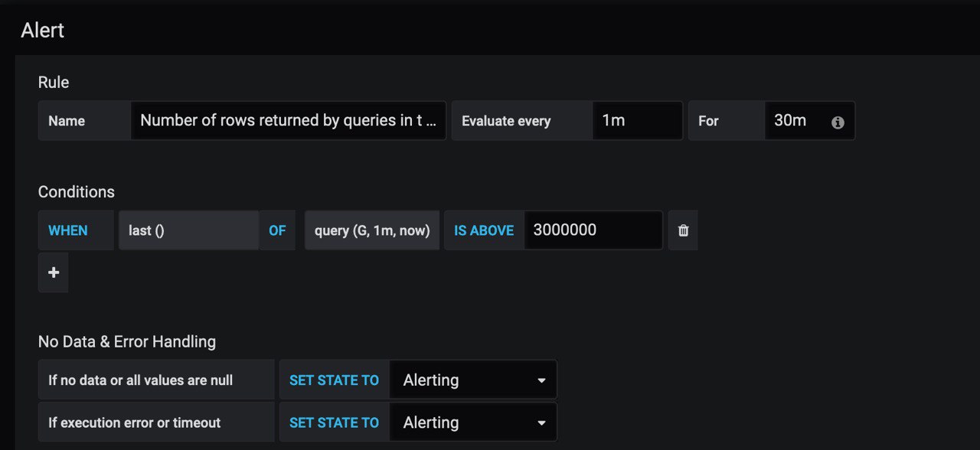Screen dimensions: 980x450
Task: Open no-data state dropdown set to Alerting
Action: [473, 380]
